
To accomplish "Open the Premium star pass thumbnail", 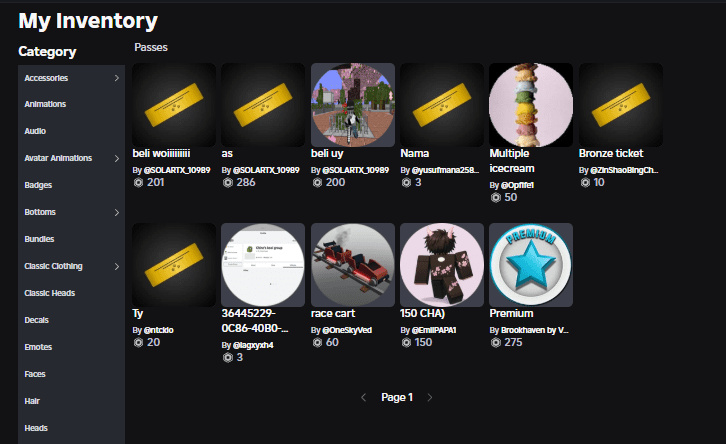I will (x=531, y=265).
